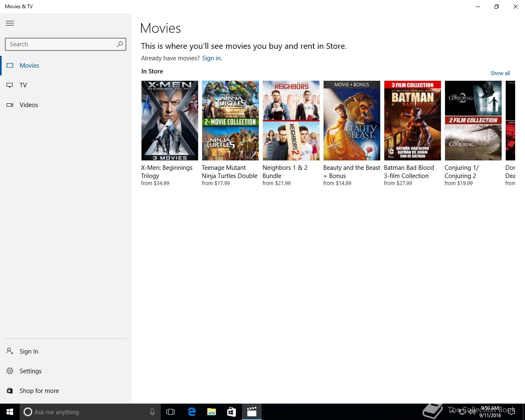The width and height of the screenshot is (525, 420).
Task: Click the X-Men: Beginnings Trilogy title
Action: tap(167, 172)
